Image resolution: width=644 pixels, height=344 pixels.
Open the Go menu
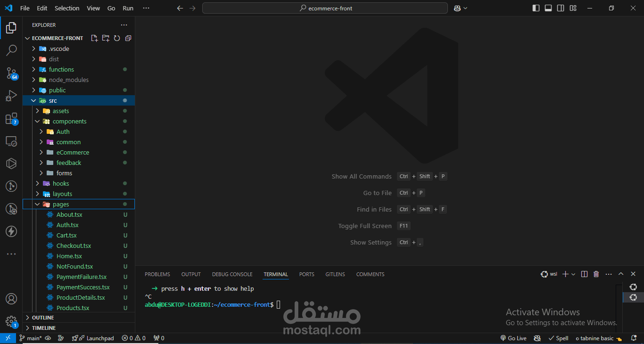coord(111,8)
